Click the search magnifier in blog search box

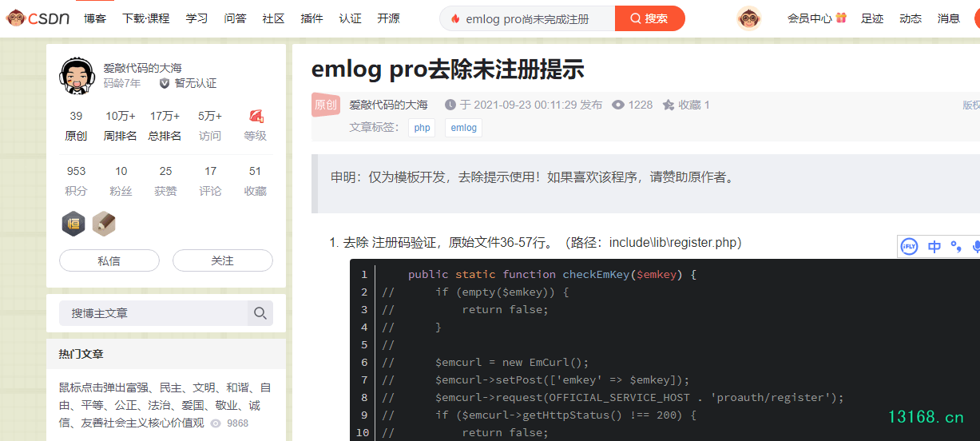click(260, 313)
